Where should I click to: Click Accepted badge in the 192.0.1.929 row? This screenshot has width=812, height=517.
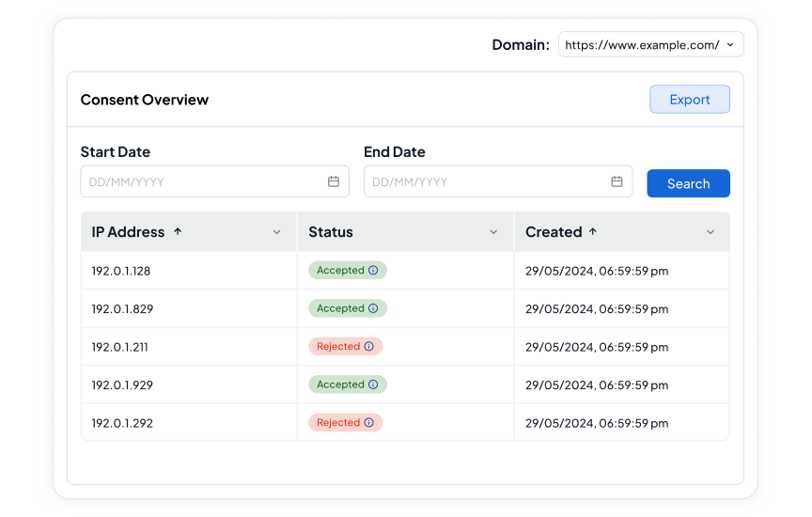[x=348, y=384]
